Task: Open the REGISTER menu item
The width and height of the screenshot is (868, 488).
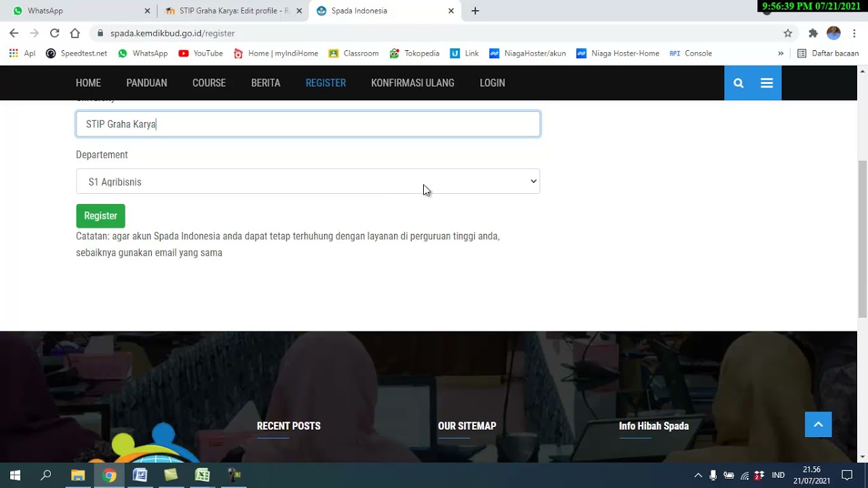Action: 325,83
